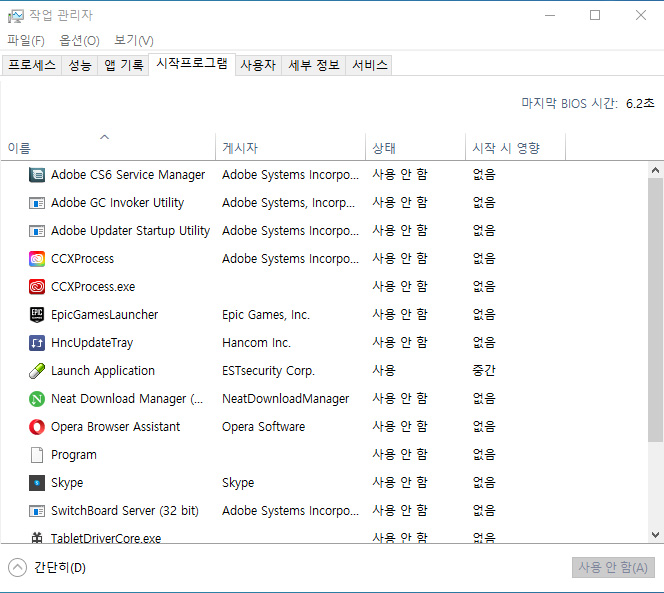Click the NeatDownloadManager publisher cell
The image size is (664, 593).
coord(285,399)
